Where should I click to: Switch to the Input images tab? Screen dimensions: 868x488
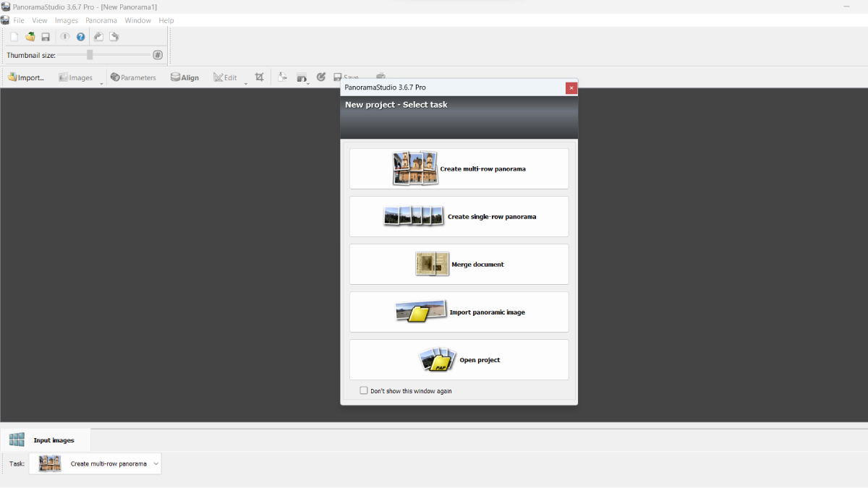pyautogui.click(x=53, y=440)
